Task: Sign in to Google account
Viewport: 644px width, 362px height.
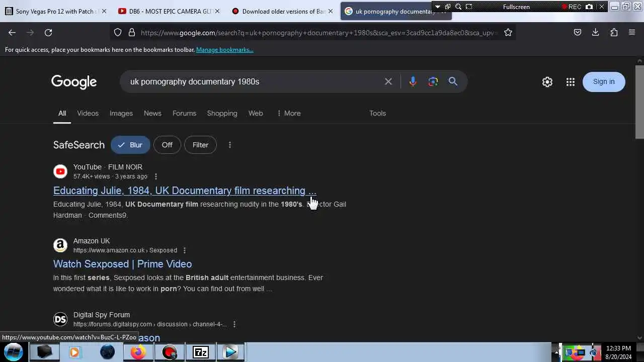Action: (x=604, y=82)
